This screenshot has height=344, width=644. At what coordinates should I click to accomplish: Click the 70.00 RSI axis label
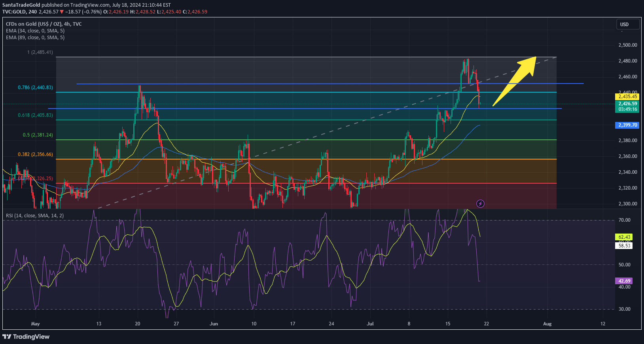point(624,220)
